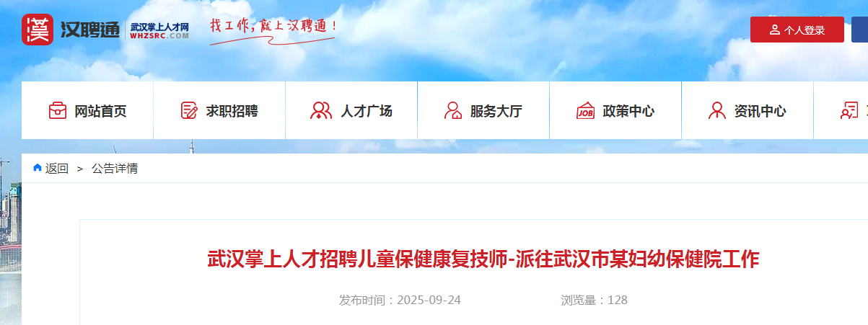Click the briefcase icon beside 网站首页
Screen dimensions: 868x325
tap(58, 110)
